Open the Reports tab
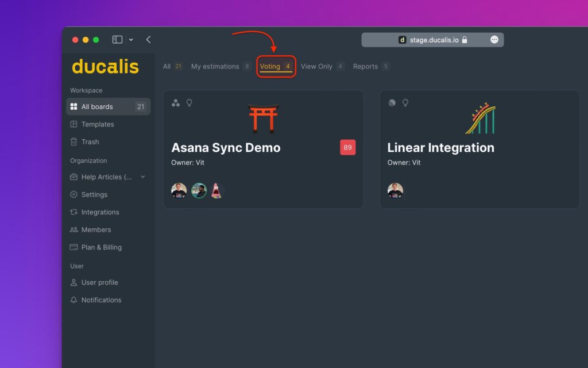 (x=365, y=67)
